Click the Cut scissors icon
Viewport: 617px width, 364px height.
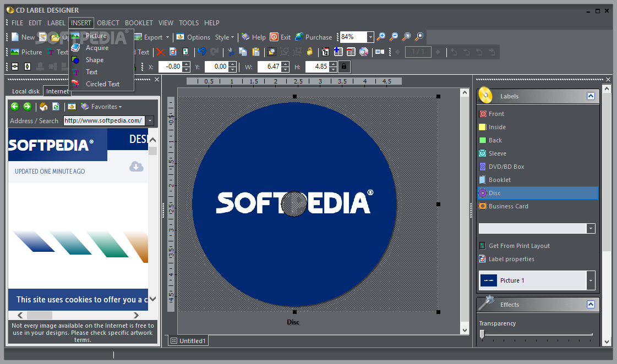pos(231,52)
